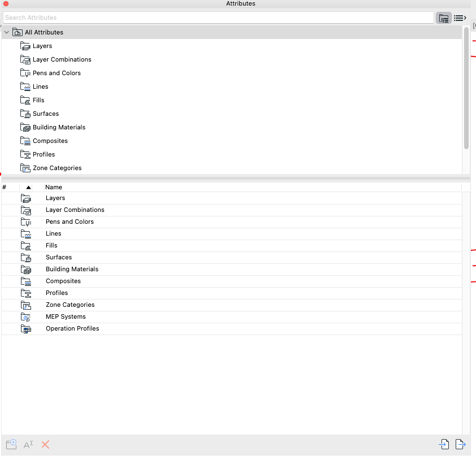Delete selected attribute with the red X
The height and width of the screenshot is (460, 476).
pos(45,444)
